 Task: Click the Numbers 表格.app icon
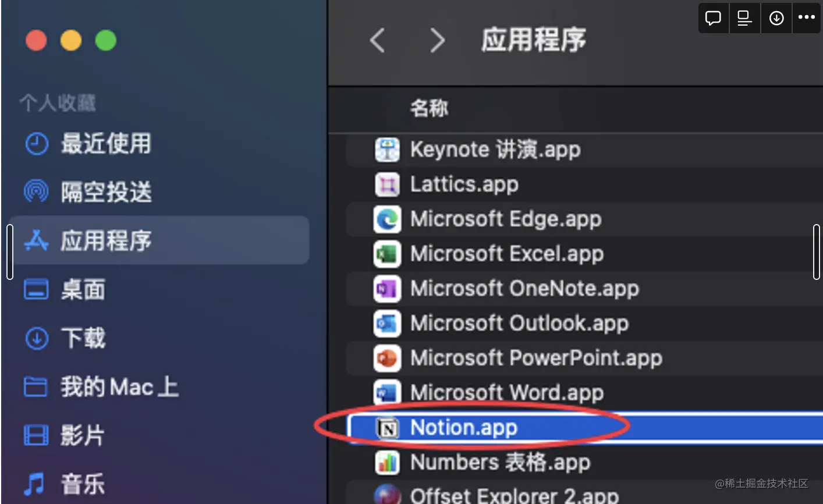[387, 463]
